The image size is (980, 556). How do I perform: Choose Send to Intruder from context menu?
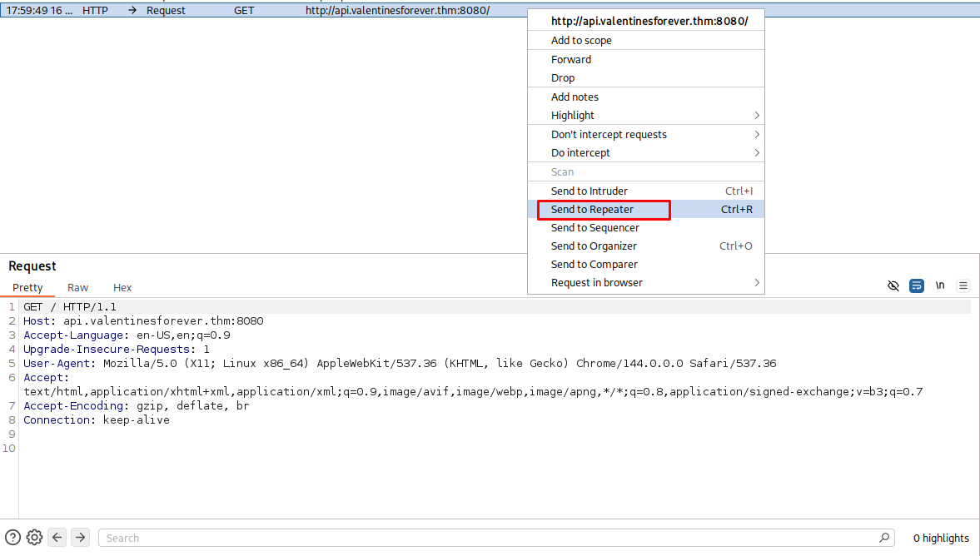589,191
